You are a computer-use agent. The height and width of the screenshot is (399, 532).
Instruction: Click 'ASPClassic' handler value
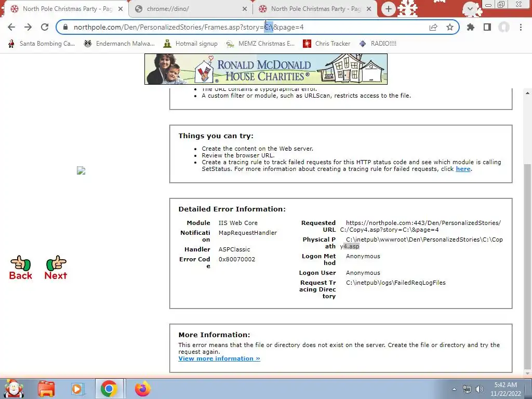tap(234, 249)
